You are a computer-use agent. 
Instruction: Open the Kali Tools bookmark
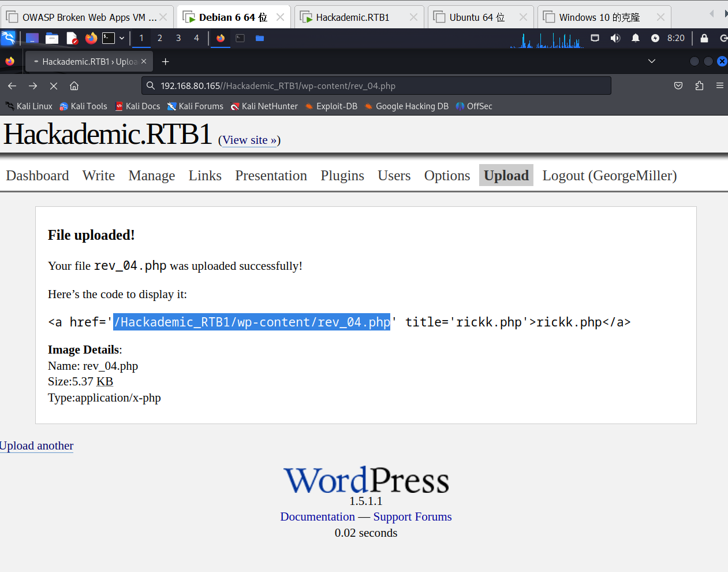point(84,106)
